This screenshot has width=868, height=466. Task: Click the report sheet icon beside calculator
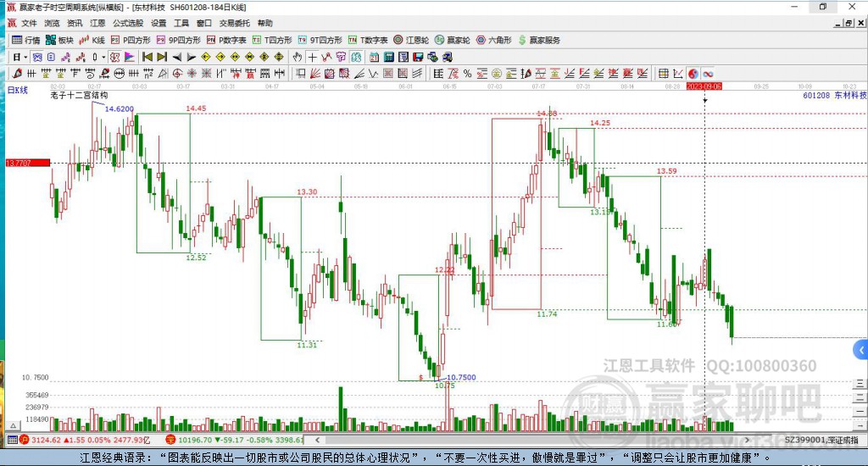(x=403, y=57)
